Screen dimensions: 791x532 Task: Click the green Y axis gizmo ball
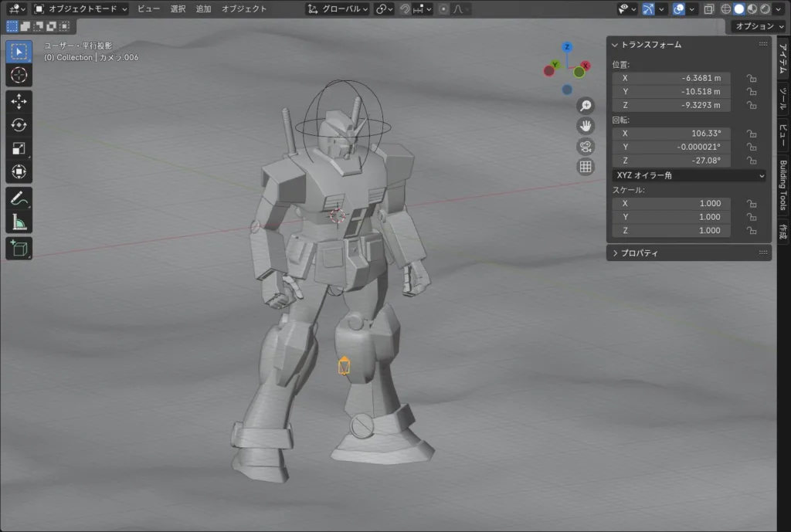point(555,65)
